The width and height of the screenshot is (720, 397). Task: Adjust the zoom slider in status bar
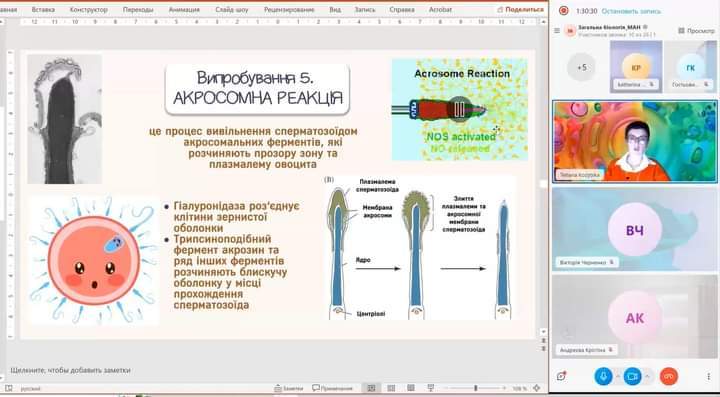(x=476, y=388)
